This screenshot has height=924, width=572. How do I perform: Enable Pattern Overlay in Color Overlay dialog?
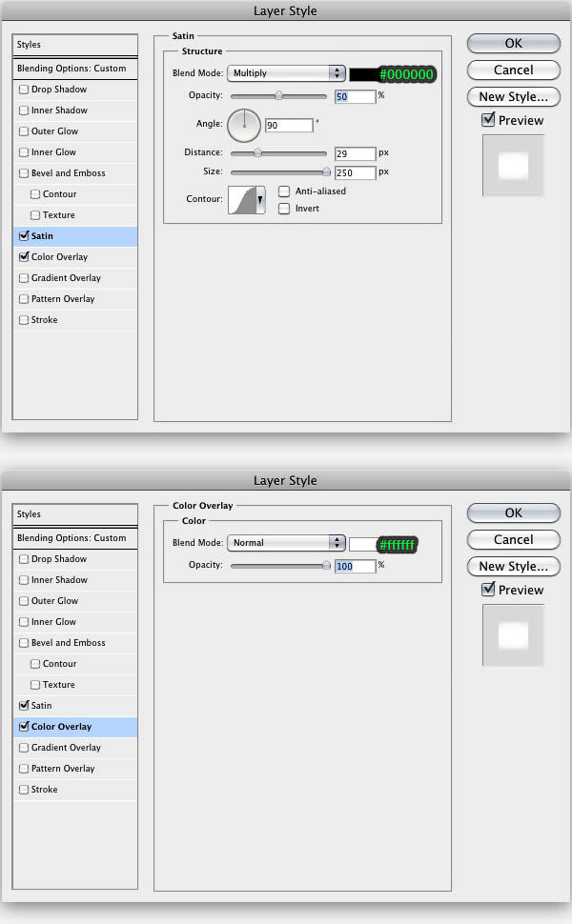[24, 769]
